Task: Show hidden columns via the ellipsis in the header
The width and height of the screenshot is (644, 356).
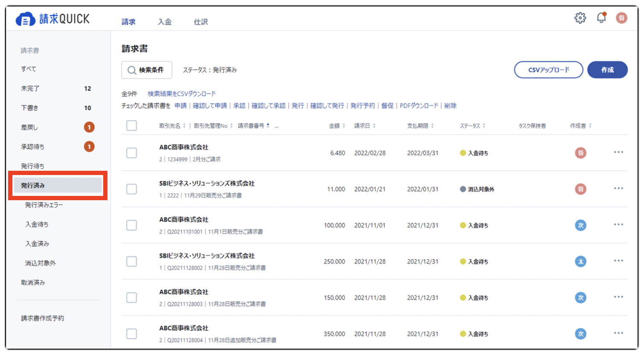Action: 277,126
